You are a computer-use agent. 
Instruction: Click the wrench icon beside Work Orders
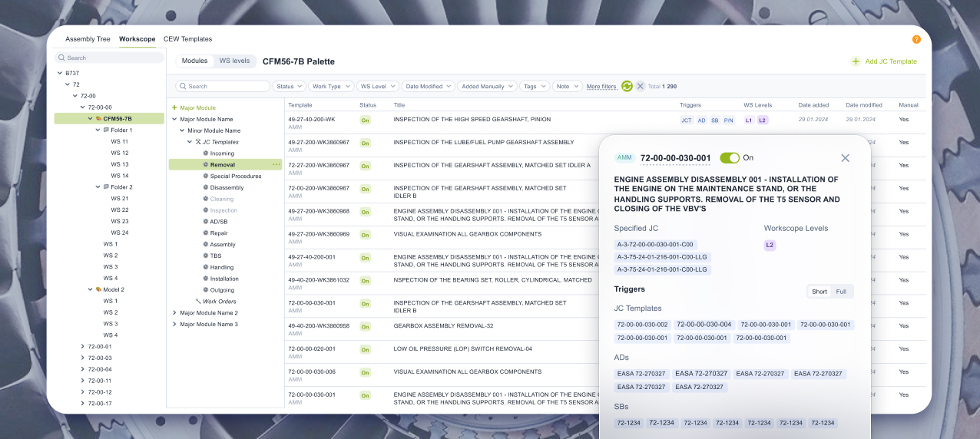[x=198, y=302]
